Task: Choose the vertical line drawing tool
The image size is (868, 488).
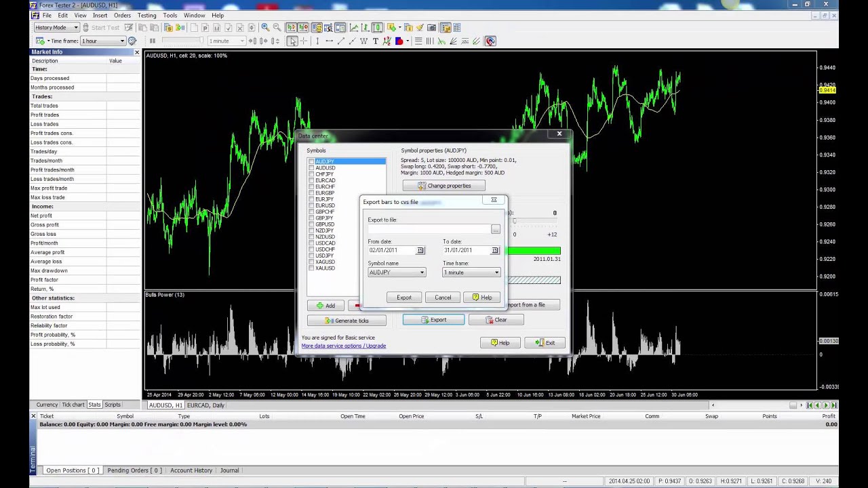Action: click(x=317, y=41)
